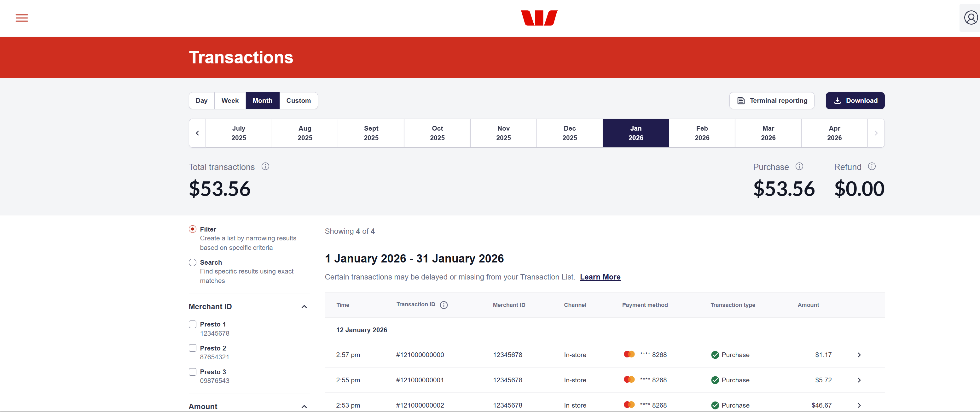
Task: Click the Purchase info icon
Action: (799, 166)
